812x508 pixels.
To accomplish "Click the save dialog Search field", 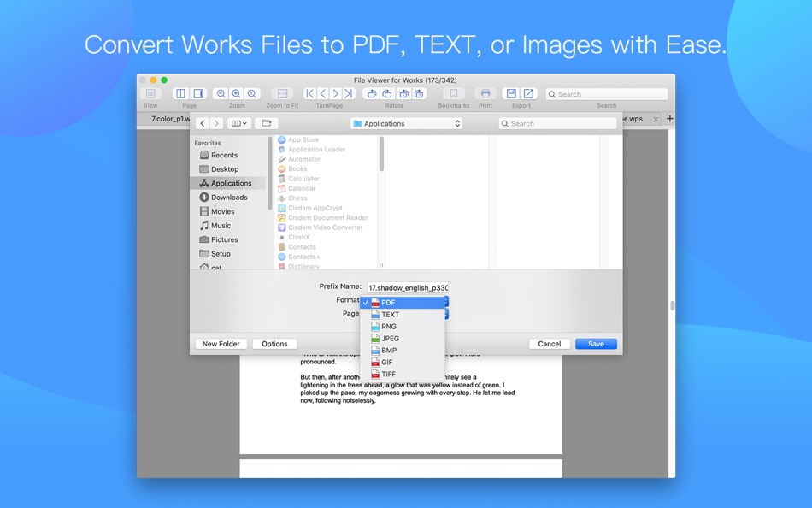I will pyautogui.click(x=558, y=123).
